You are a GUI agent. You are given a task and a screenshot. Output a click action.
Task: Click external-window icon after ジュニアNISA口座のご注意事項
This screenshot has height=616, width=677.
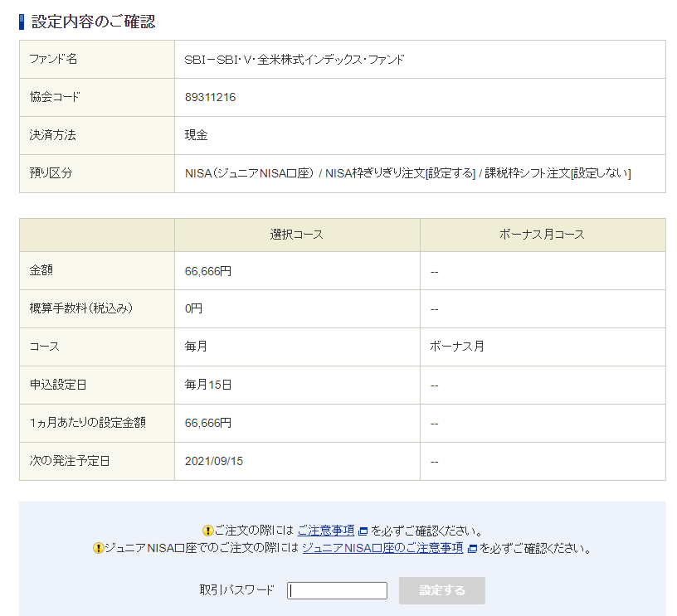472,549
